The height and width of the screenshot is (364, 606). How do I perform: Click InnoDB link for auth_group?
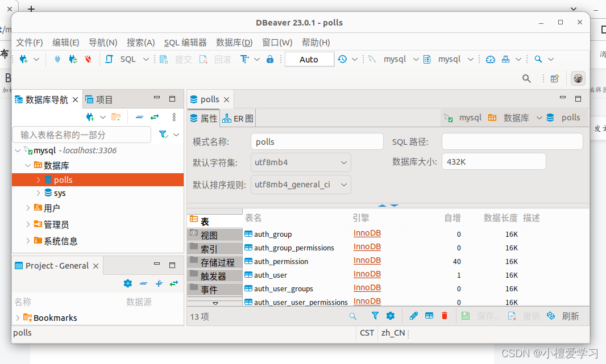pyautogui.click(x=367, y=233)
